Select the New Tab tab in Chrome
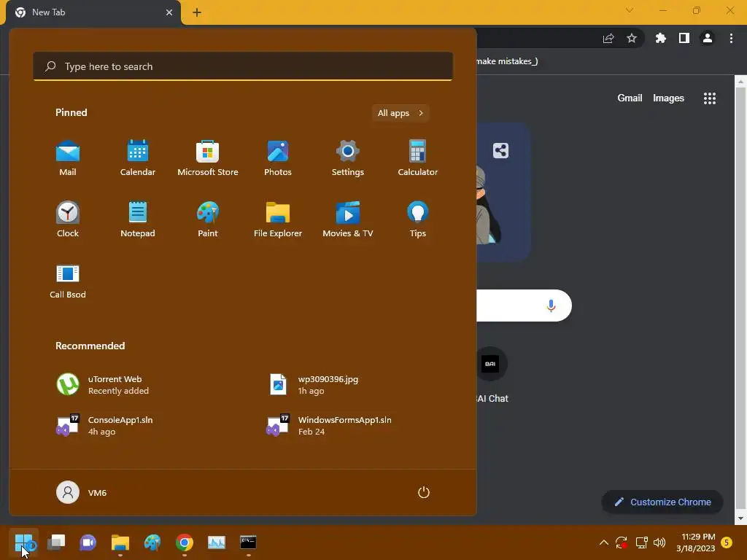 (x=94, y=12)
